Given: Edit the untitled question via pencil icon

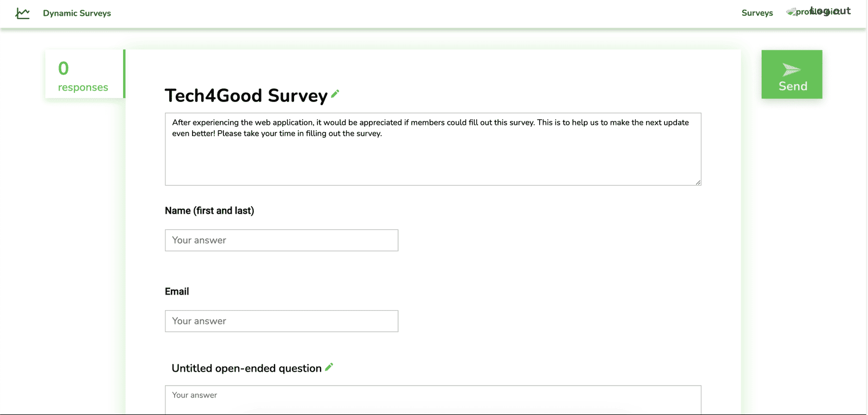Looking at the screenshot, I should click(x=329, y=367).
